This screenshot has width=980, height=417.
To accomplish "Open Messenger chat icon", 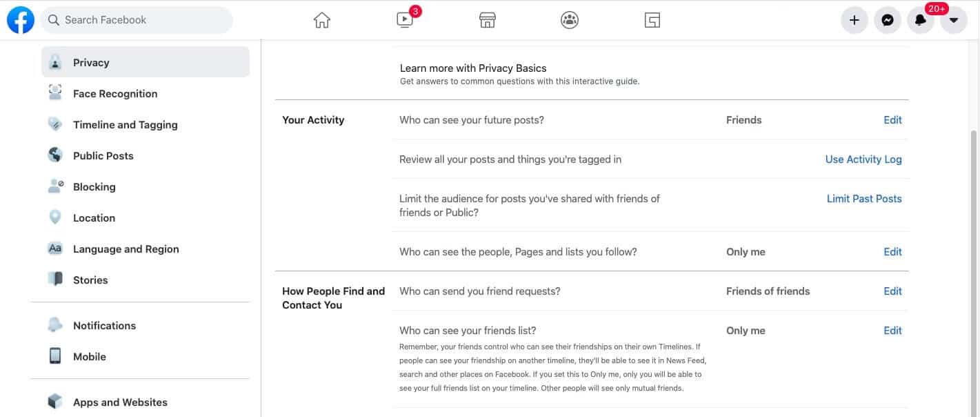I will click(888, 20).
